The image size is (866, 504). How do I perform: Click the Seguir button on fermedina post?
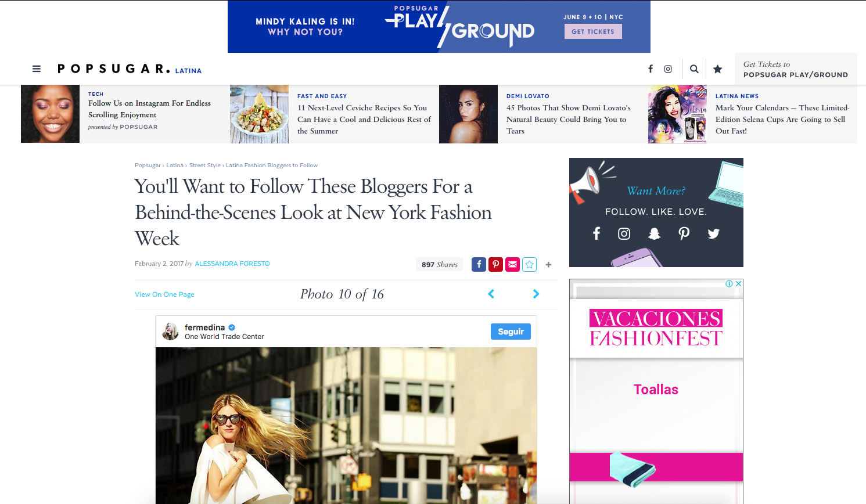[511, 332]
